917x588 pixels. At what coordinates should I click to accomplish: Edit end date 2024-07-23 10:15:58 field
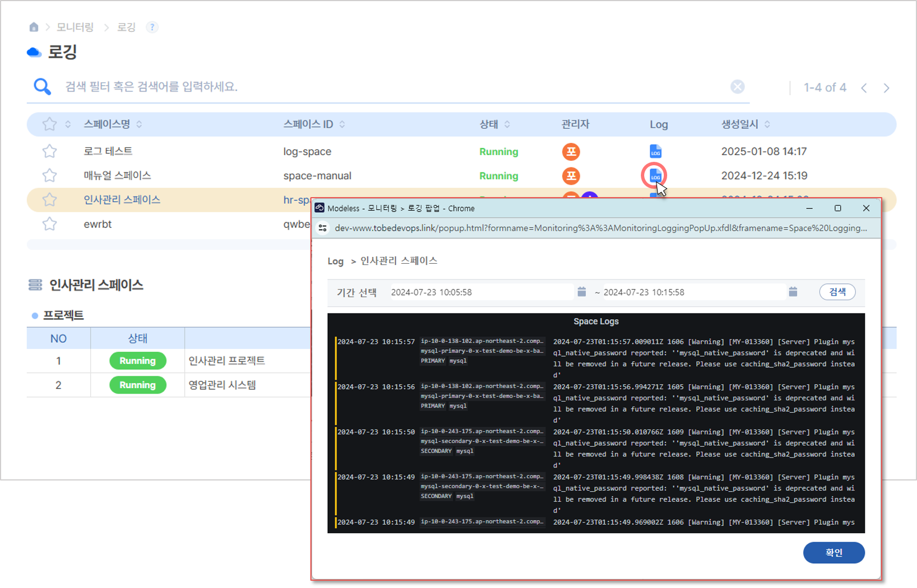(693, 292)
